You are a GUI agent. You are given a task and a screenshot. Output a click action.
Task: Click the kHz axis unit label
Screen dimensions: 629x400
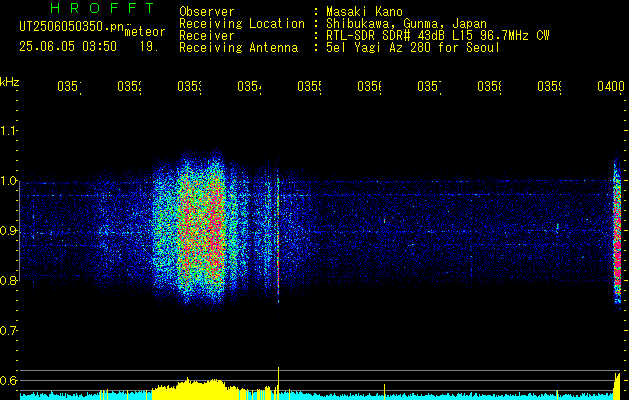10,82
